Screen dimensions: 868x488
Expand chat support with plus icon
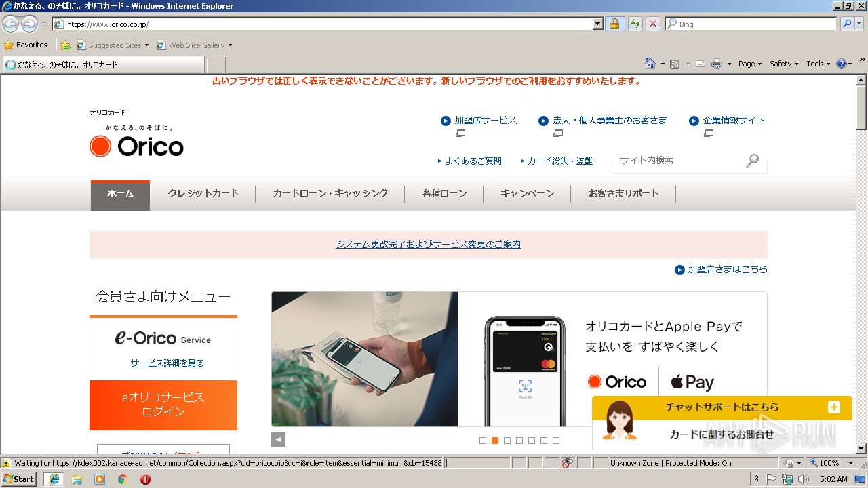point(834,407)
